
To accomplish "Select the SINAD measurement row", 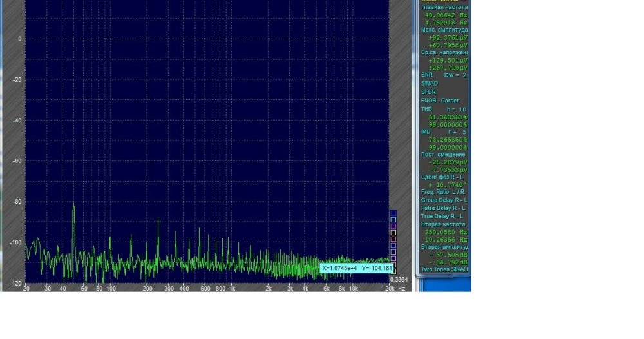I will [x=429, y=84].
